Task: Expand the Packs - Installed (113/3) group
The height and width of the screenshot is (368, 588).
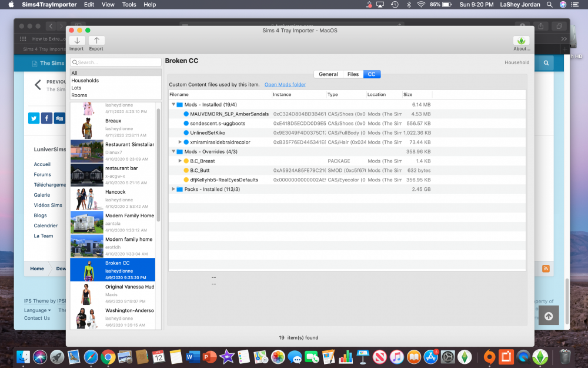Action: 173,189
